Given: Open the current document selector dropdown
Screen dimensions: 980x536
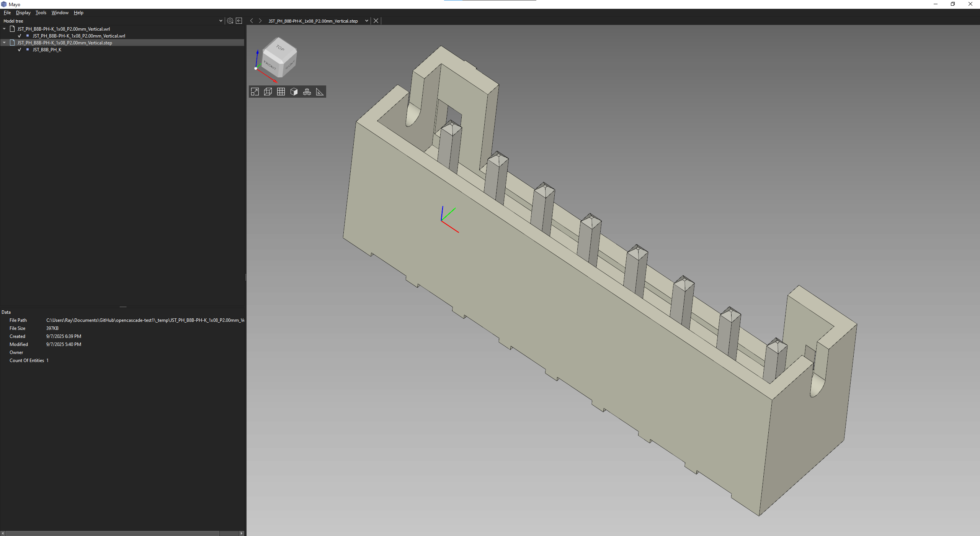Looking at the screenshot, I should pyautogui.click(x=366, y=21).
